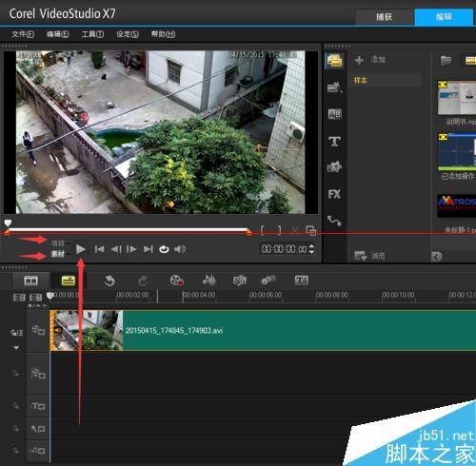
Task: Open the Path library icon
Action: pyautogui.click(x=334, y=221)
